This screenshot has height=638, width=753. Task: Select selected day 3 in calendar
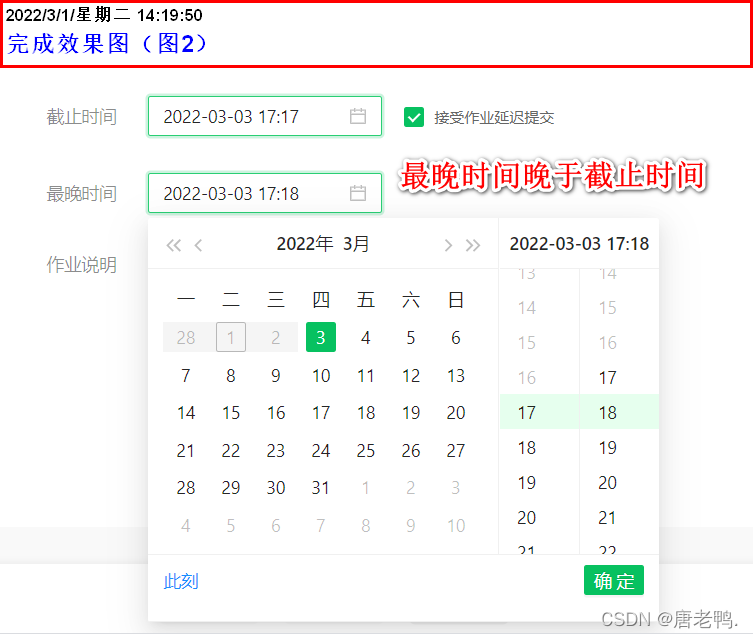[321, 337]
